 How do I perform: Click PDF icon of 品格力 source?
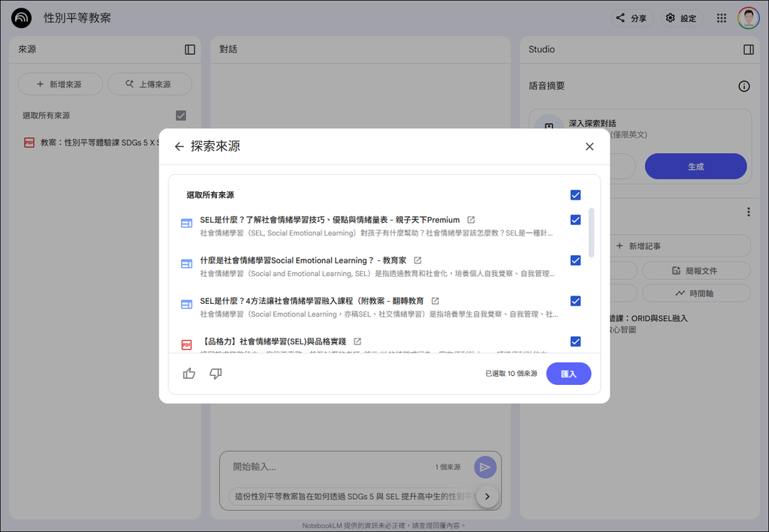coord(186,345)
